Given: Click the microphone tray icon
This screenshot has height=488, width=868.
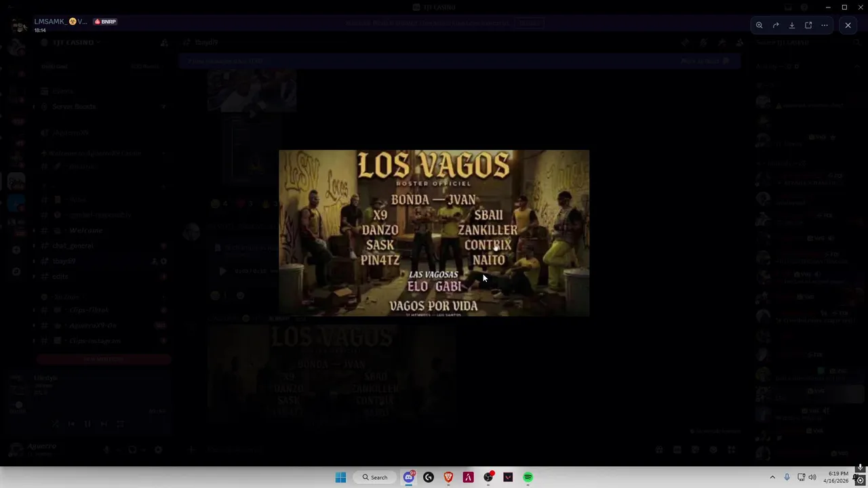Looking at the screenshot, I should tap(787, 477).
